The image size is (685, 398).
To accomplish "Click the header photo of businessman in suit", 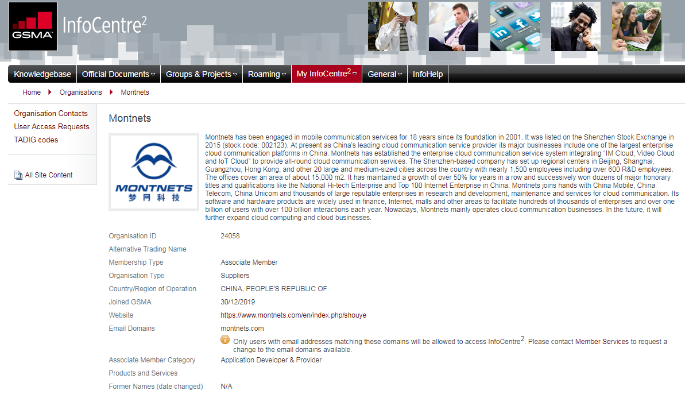I will pyautogui.click(x=453, y=26).
